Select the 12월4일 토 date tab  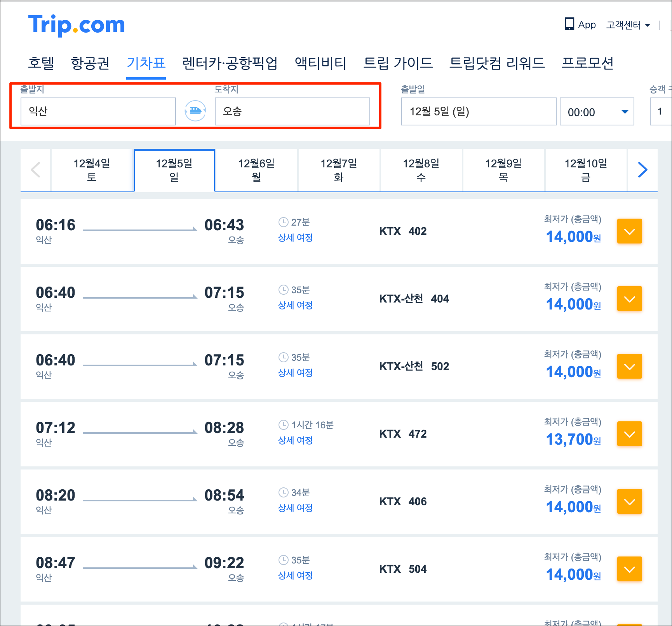pyautogui.click(x=92, y=170)
